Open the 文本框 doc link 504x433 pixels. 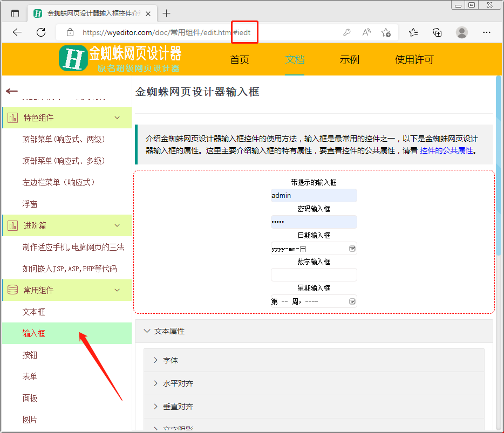tap(34, 312)
